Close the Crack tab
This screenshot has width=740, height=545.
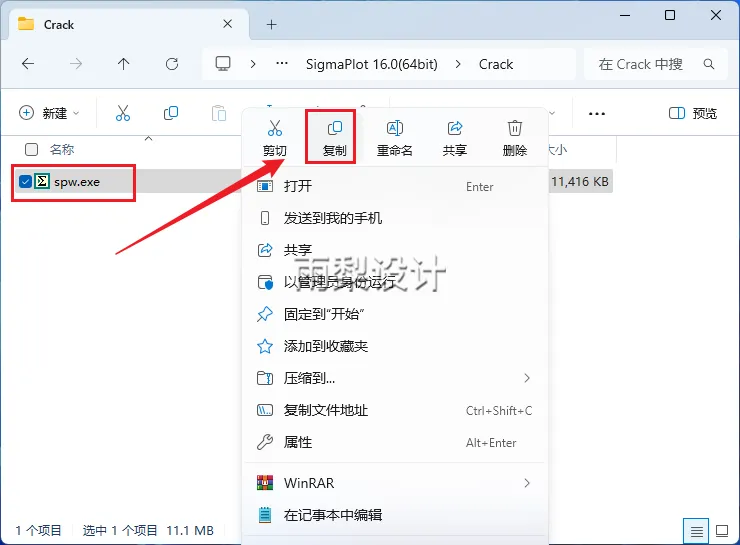[227, 24]
